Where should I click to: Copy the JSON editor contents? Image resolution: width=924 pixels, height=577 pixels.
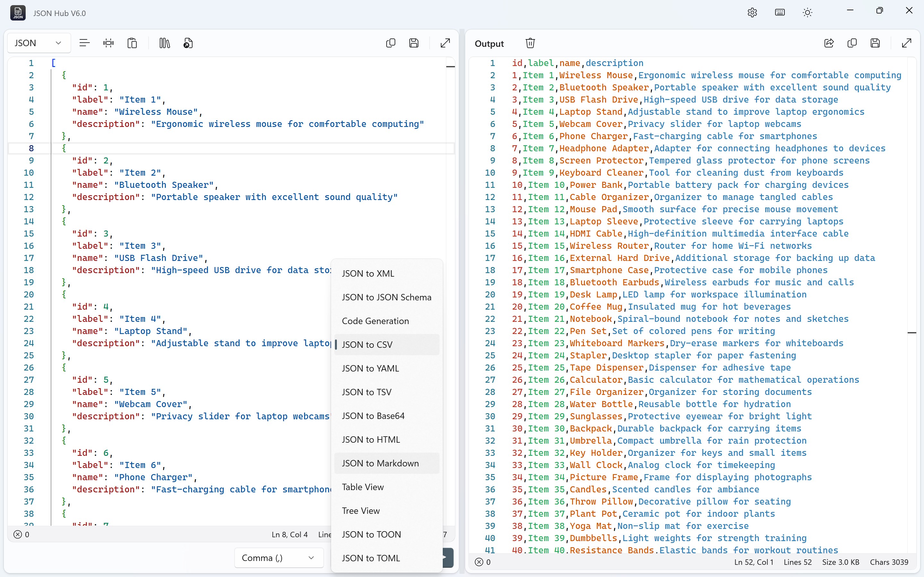[390, 43]
